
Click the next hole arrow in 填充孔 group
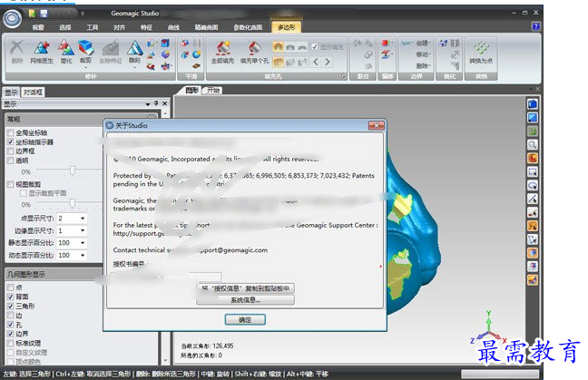pyautogui.click(x=328, y=62)
